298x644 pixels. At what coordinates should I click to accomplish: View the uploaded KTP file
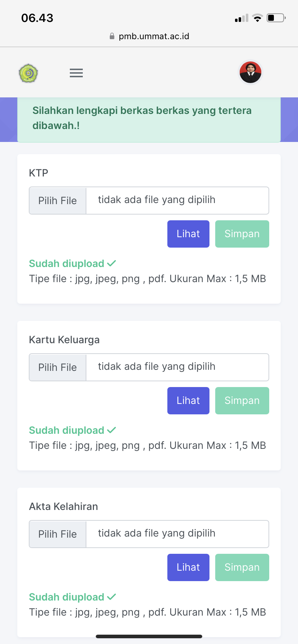(x=188, y=234)
